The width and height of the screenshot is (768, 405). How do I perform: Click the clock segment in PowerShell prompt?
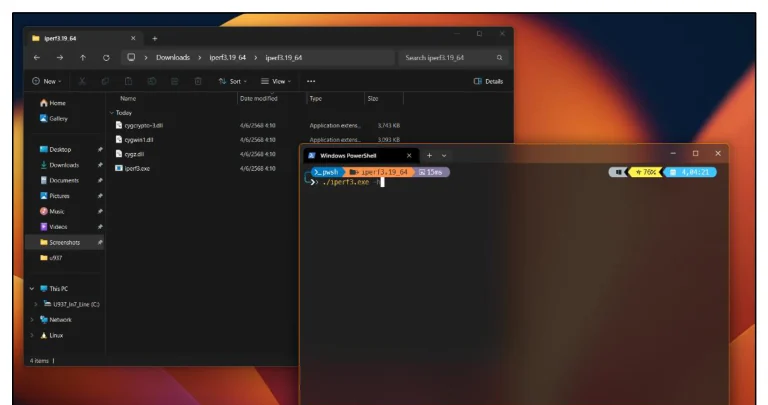(690, 172)
